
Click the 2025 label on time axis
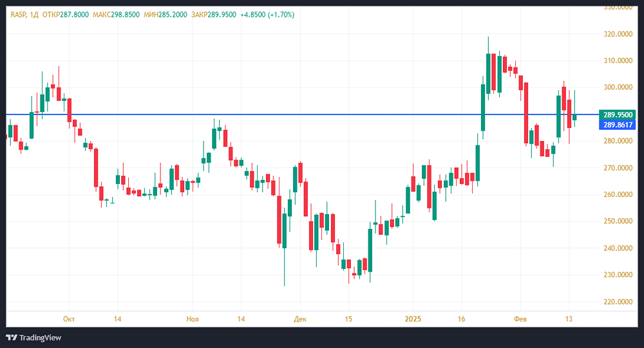pyautogui.click(x=412, y=319)
